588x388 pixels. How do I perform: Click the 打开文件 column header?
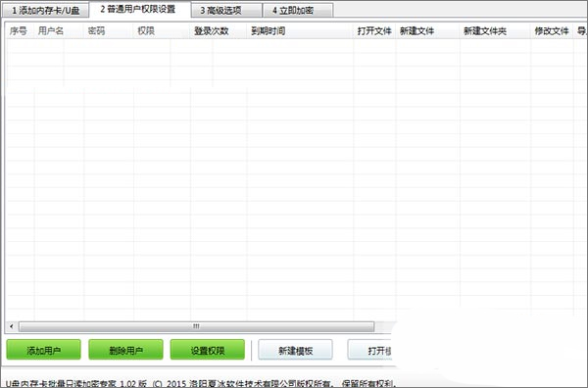coord(374,30)
